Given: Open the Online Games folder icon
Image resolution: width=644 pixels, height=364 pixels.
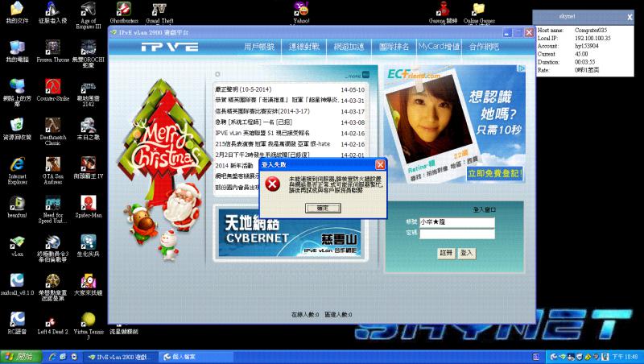Looking at the screenshot, I should point(479,12).
